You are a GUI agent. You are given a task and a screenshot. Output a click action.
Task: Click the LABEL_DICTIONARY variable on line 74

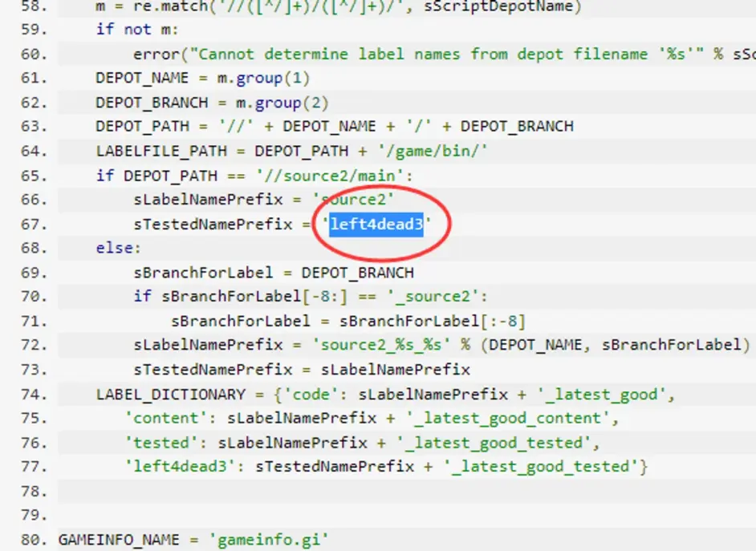(x=170, y=394)
